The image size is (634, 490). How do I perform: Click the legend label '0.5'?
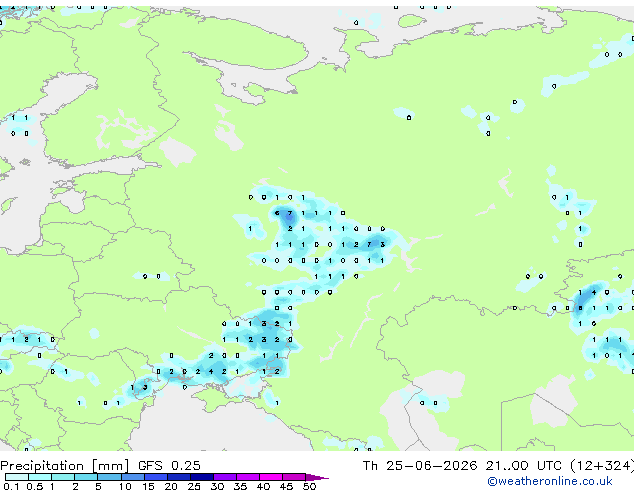tap(34, 486)
